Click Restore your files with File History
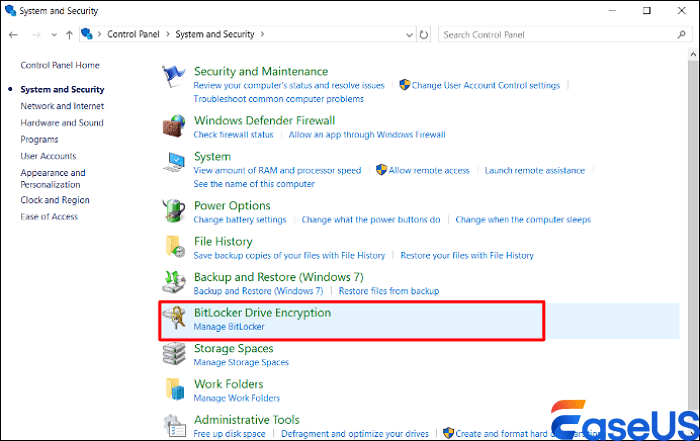Screen dimensions: 700x441 [x=467, y=255]
